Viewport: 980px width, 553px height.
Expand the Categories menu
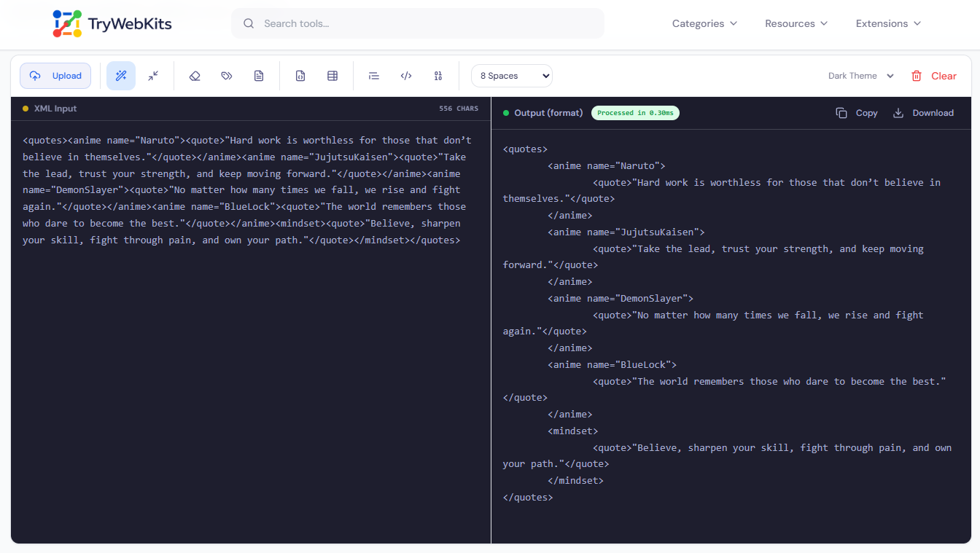[x=704, y=23]
